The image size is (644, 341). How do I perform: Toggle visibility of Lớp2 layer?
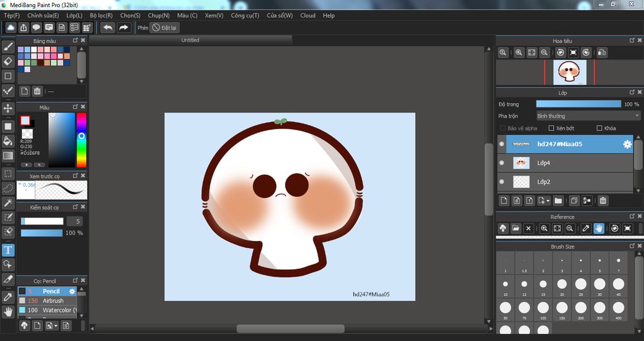[x=501, y=182]
